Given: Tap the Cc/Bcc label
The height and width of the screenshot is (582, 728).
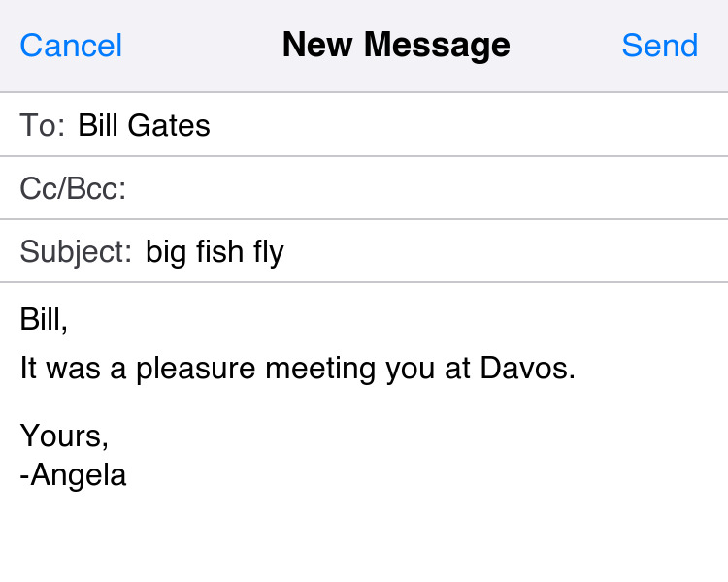Looking at the screenshot, I should click(73, 188).
